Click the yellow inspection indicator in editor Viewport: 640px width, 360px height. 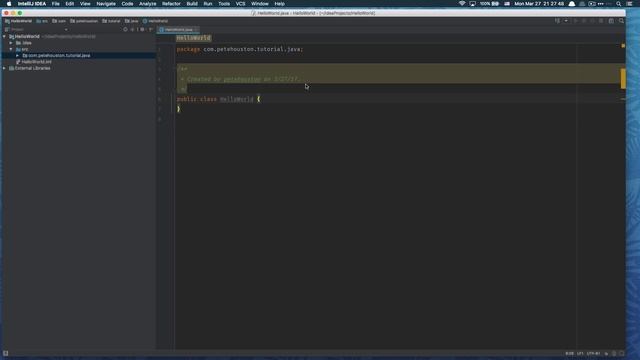pyautogui.click(x=623, y=46)
